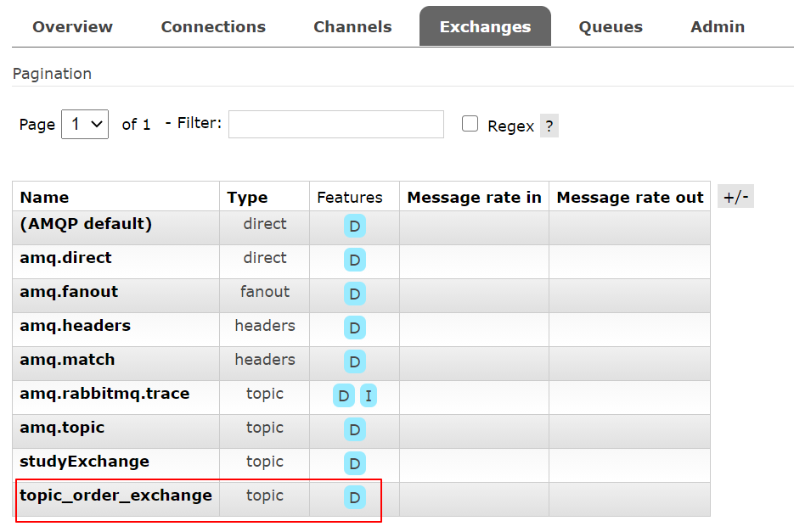
Task: Sort exchanges by Name column header
Action: click(44, 198)
